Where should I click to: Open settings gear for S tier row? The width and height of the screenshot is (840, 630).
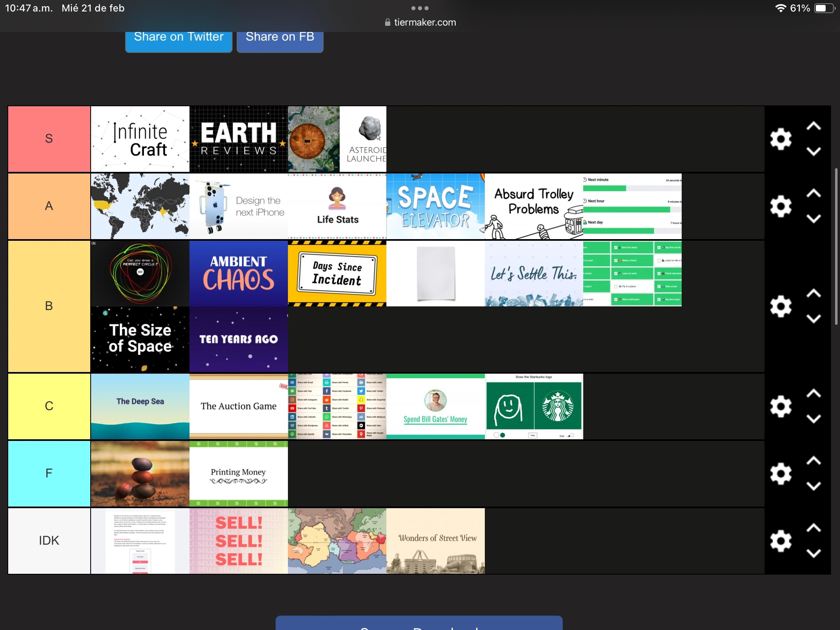[x=781, y=139]
